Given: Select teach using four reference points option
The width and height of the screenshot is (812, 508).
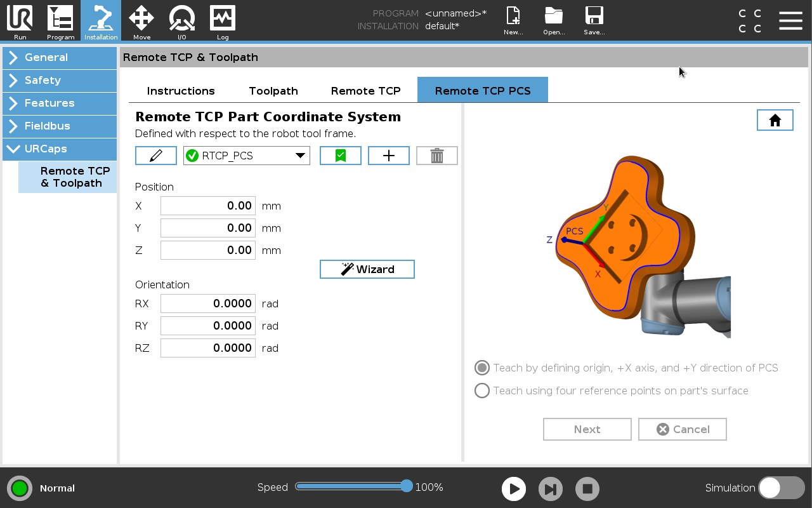Looking at the screenshot, I should pyautogui.click(x=482, y=391).
